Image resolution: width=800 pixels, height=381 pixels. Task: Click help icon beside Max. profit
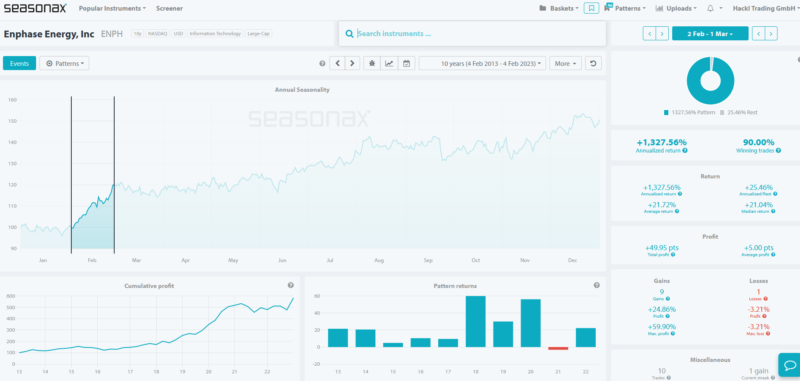point(673,334)
